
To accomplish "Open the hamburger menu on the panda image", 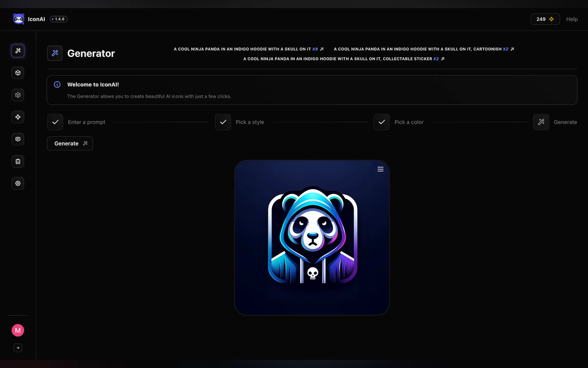I will coord(380,169).
